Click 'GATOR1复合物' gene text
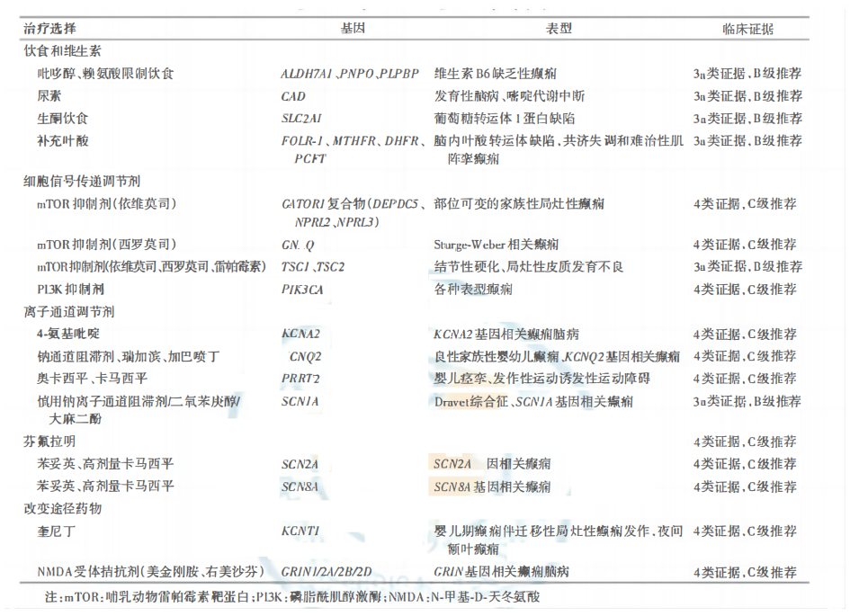Viewport: 859px width, 616px height. [x=323, y=204]
